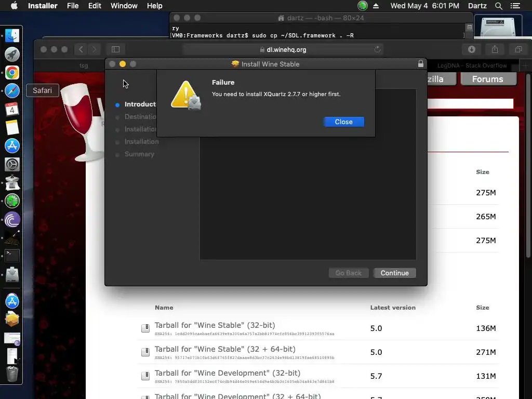The height and width of the screenshot is (399, 532).
Task: Click the Dartz user name in the menu bar
Action: 477,6
